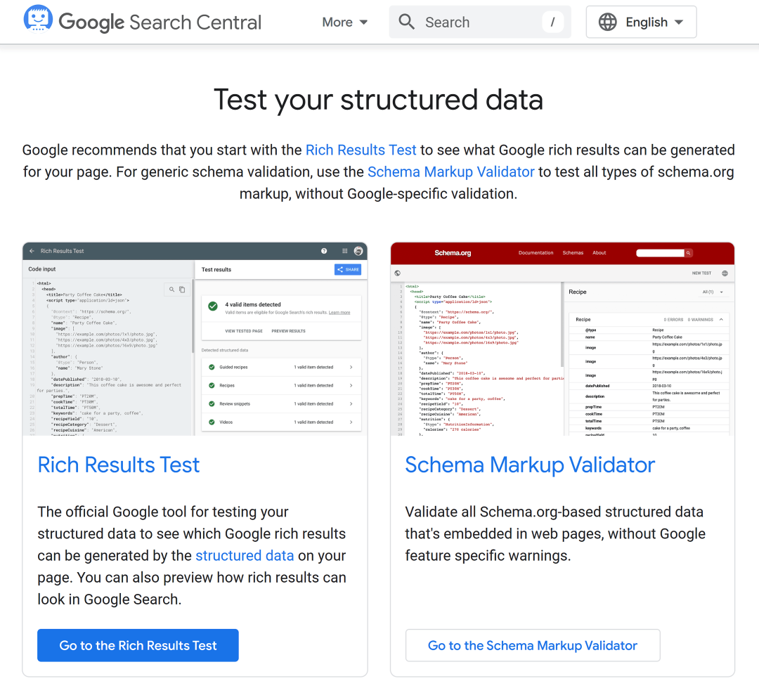Follow the inline Rich Results Test link

click(361, 150)
